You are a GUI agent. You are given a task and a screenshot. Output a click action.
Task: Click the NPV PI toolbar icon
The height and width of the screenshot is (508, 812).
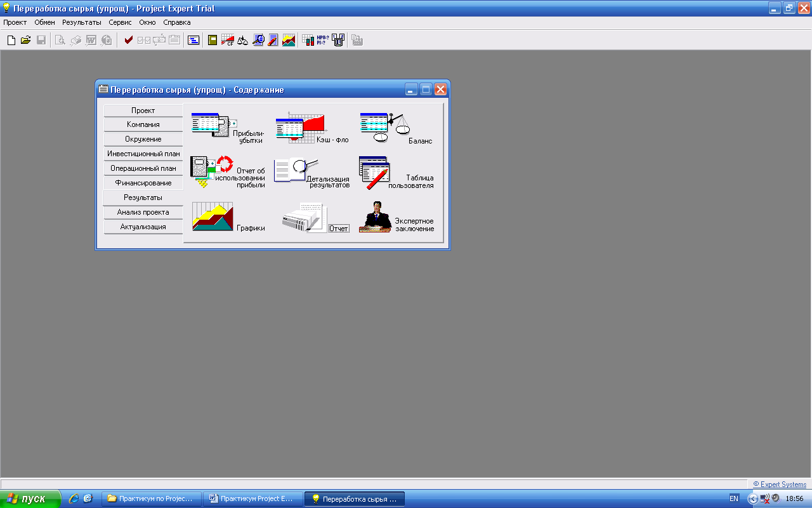click(x=323, y=40)
